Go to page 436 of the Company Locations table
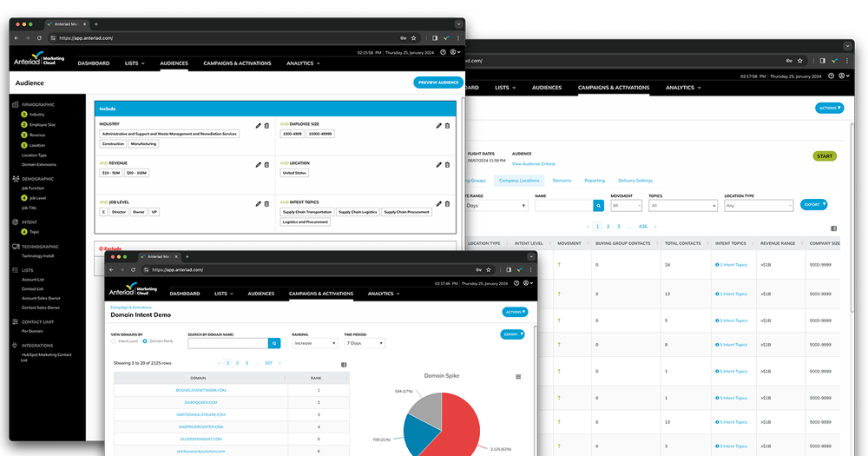This screenshot has height=456, width=868. pyautogui.click(x=642, y=227)
